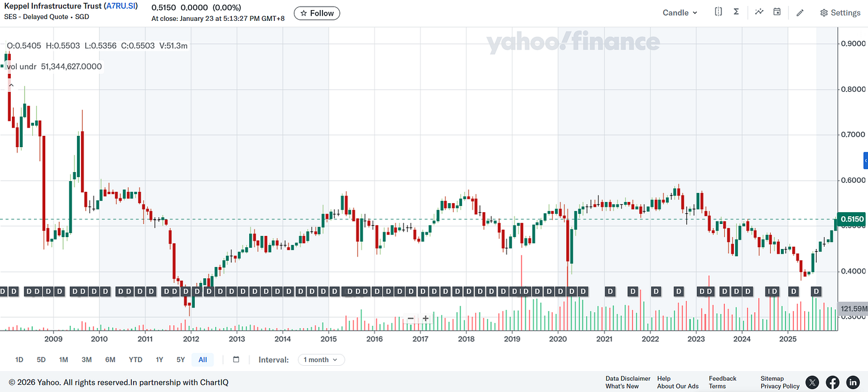Open Yahoo's LinkedIn social icon
Viewport: 868px width, 392px height.
point(853,382)
